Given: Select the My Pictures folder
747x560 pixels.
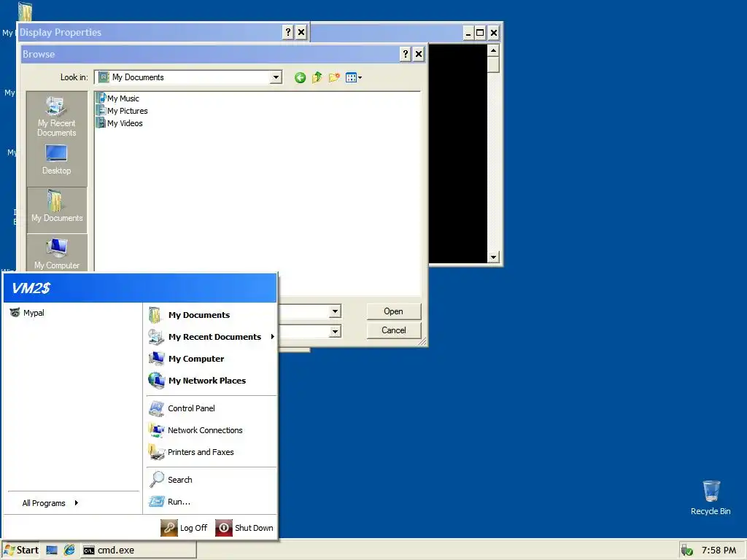Looking at the screenshot, I should click(123, 111).
